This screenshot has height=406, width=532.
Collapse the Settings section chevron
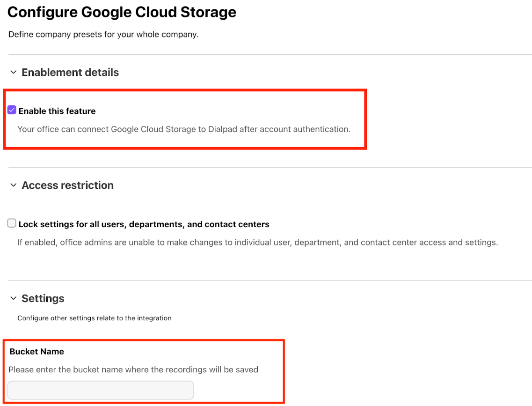[x=13, y=298]
